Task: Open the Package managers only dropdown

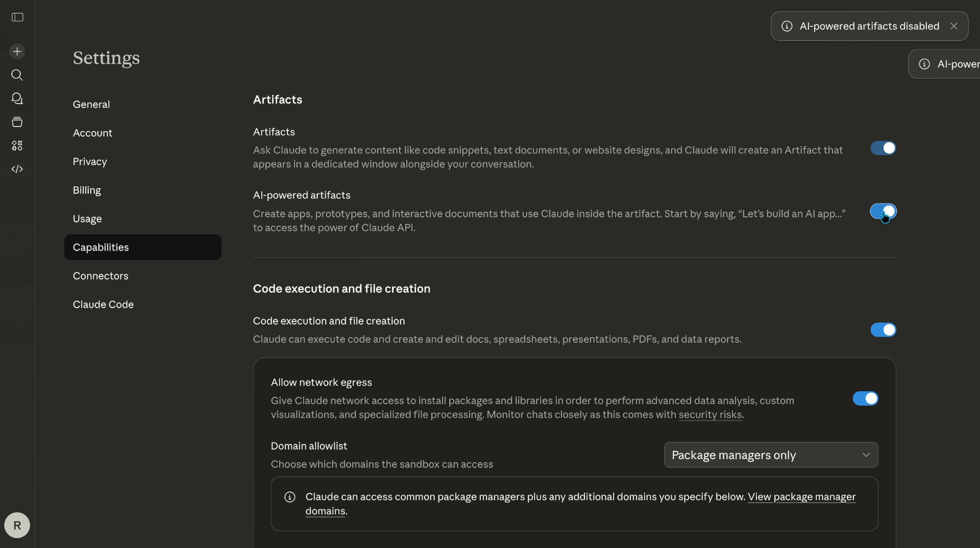Action: (x=770, y=455)
